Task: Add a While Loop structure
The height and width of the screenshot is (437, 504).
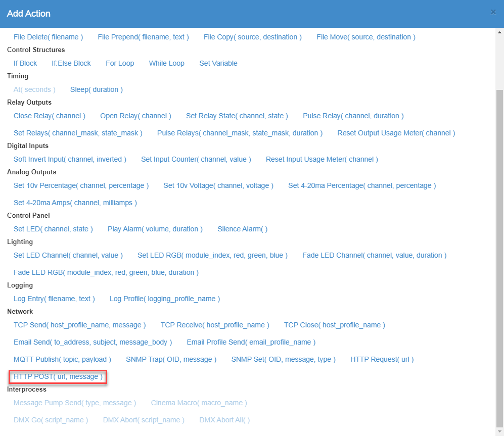Action: pos(166,63)
